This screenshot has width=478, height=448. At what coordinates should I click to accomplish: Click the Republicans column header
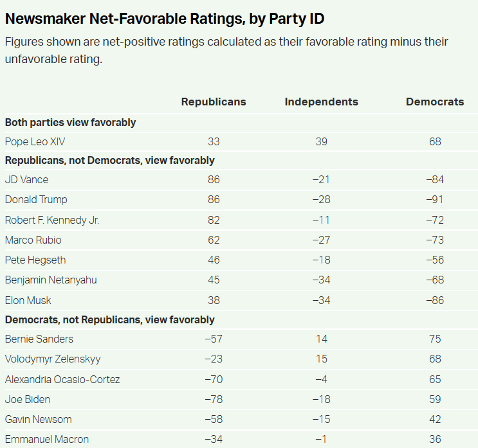214,102
